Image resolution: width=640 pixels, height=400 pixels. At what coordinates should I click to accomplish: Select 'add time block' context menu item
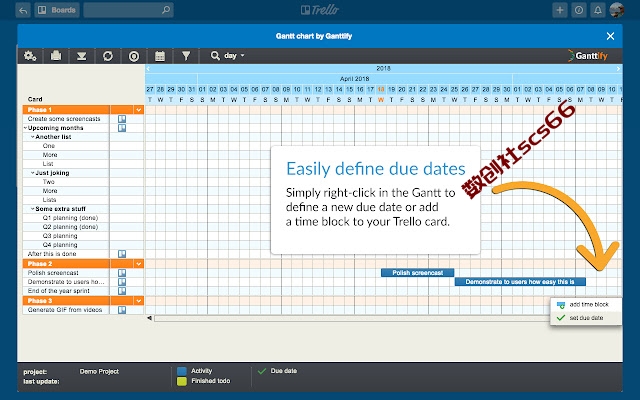point(586,304)
